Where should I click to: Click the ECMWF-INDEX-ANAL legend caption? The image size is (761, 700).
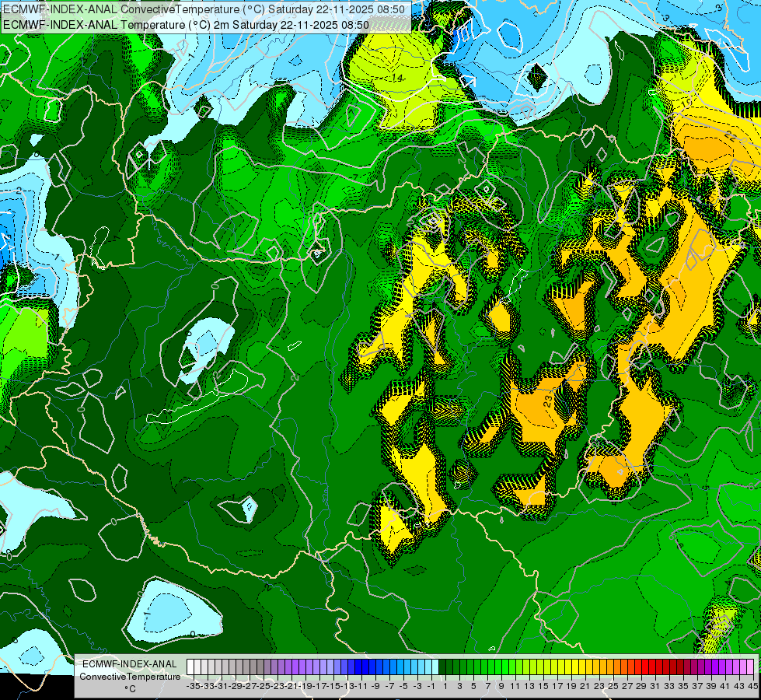pos(130,664)
